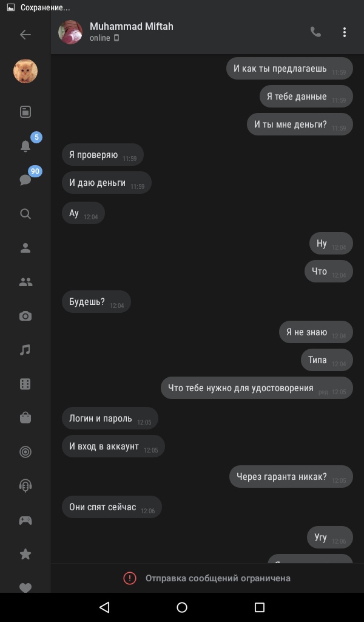Tap the Android home circle button
Viewport: 364px width, 622px height.
(x=182, y=607)
